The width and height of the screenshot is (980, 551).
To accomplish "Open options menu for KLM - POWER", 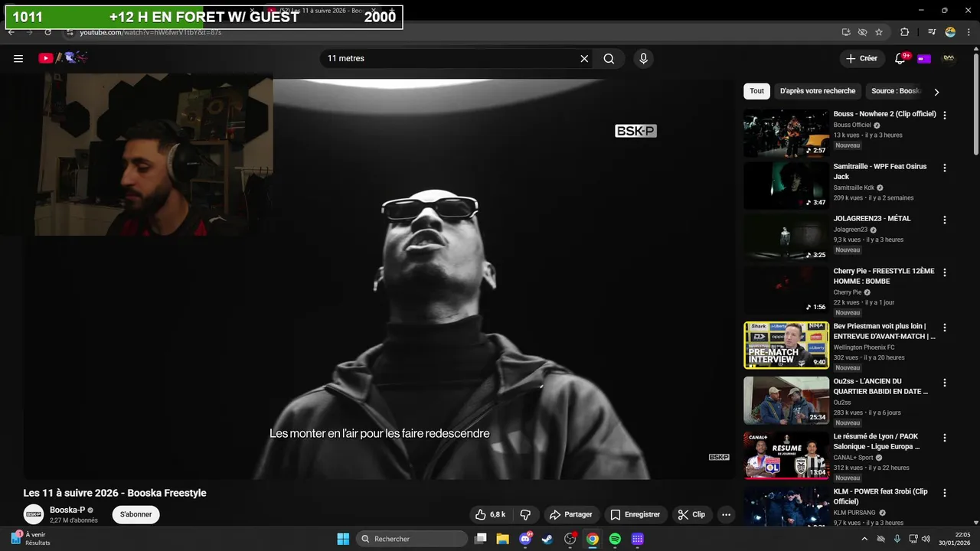I will [x=944, y=492].
